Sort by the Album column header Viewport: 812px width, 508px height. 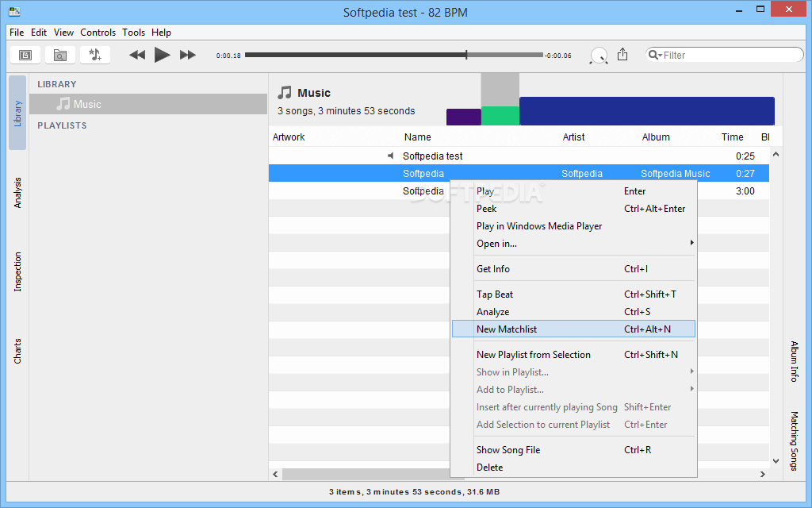(656, 137)
